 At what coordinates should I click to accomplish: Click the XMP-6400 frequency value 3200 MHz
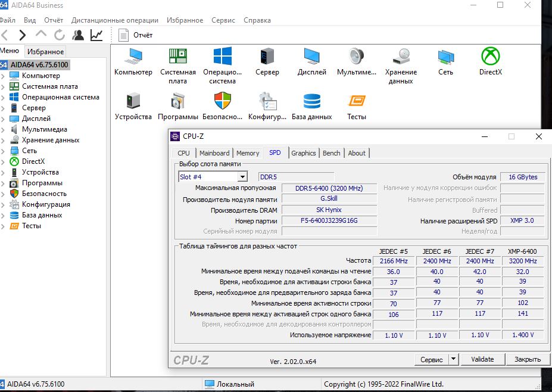pos(523,261)
